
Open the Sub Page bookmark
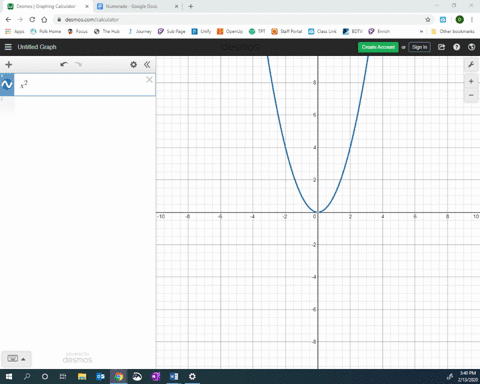point(172,31)
